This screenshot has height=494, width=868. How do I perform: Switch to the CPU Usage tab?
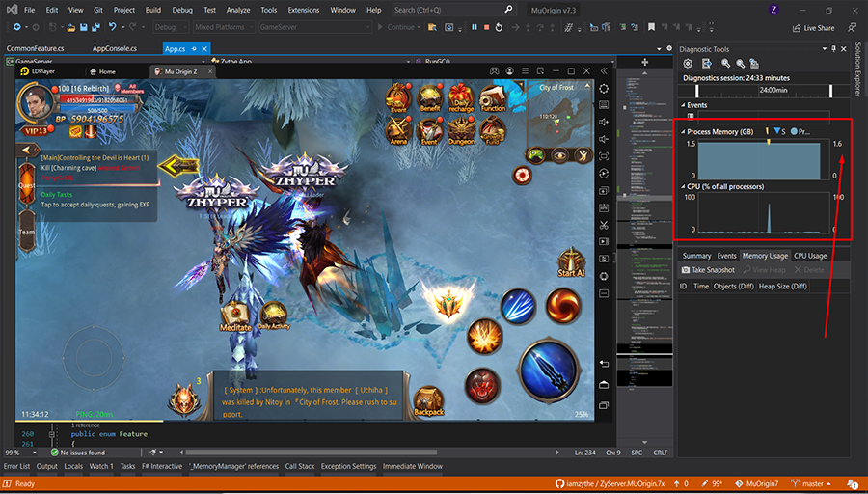(x=810, y=256)
